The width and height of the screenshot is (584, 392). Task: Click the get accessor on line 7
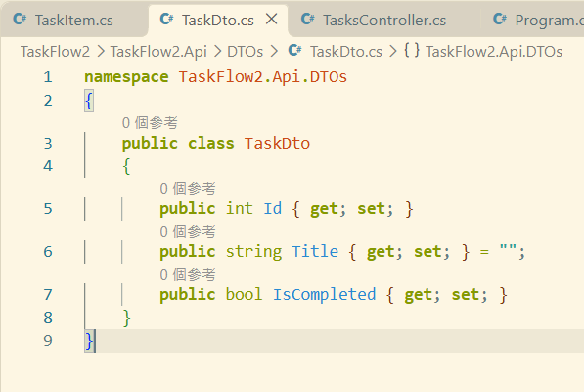[419, 296]
